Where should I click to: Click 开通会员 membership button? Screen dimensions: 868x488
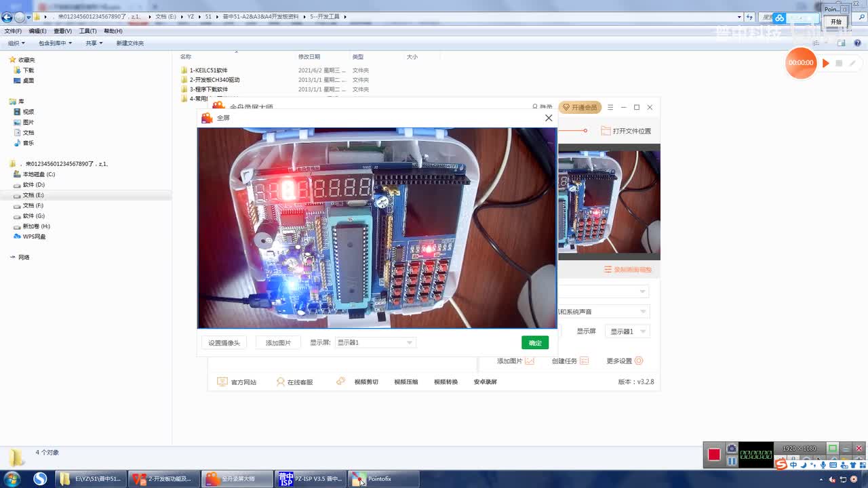pyautogui.click(x=580, y=108)
